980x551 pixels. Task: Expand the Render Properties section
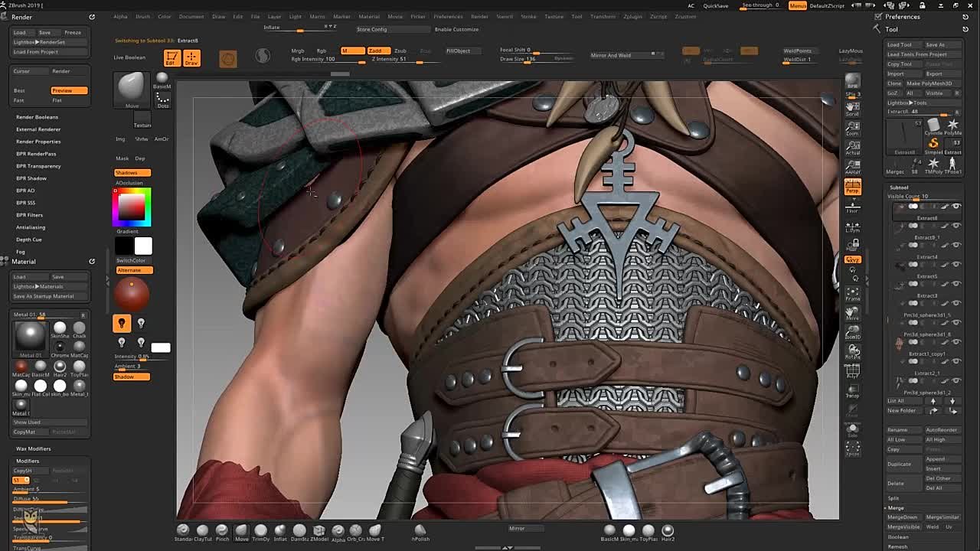tap(38, 142)
